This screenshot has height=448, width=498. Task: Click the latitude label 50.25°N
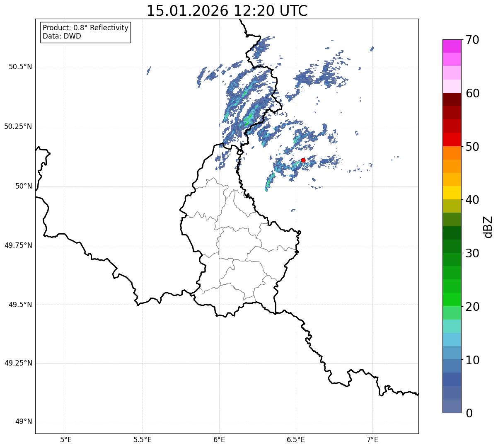pyautogui.click(x=18, y=126)
